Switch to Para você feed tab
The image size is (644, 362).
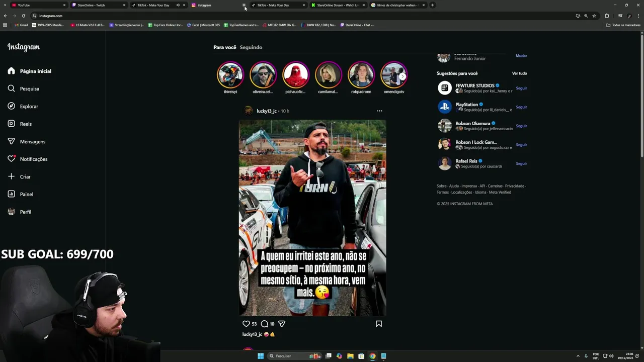224,47
